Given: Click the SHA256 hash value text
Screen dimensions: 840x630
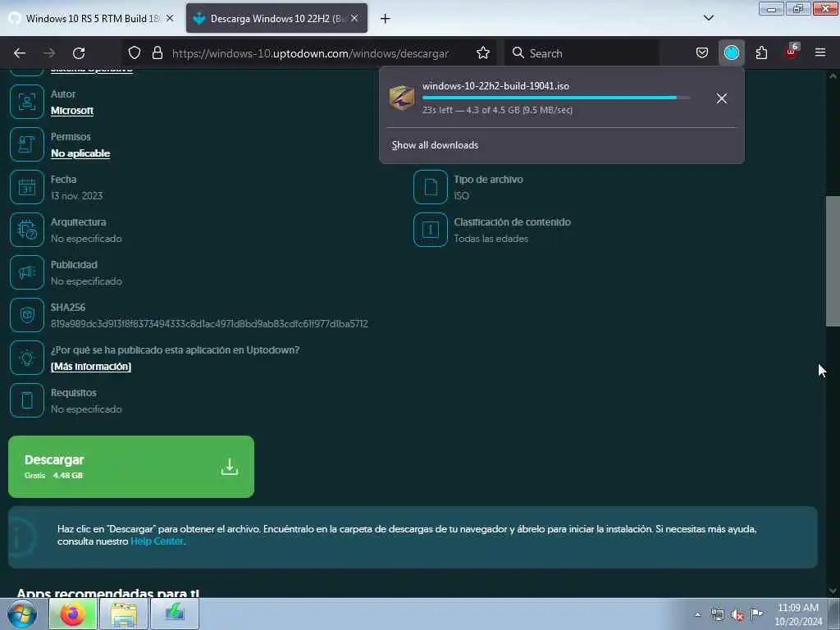Looking at the screenshot, I should click(209, 324).
